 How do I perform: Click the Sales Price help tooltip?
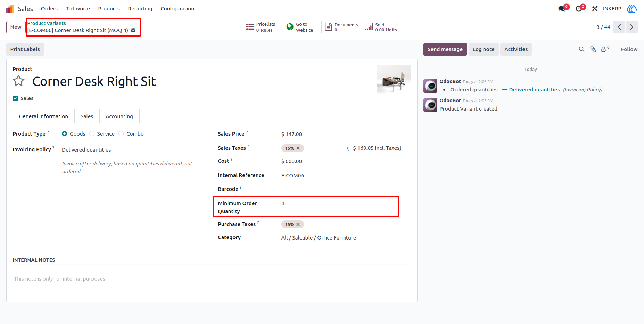(x=247, y=132)
